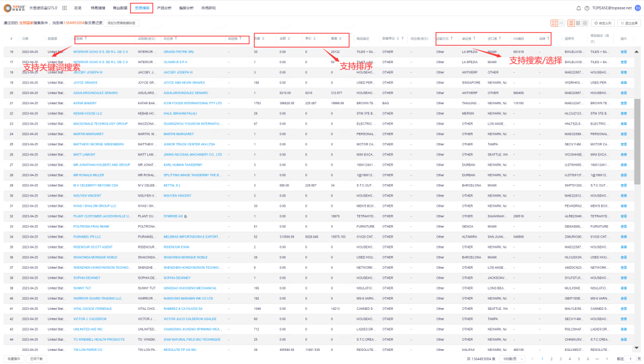
Task: Open the 贸易情报 tab
Action: point(142,8)
